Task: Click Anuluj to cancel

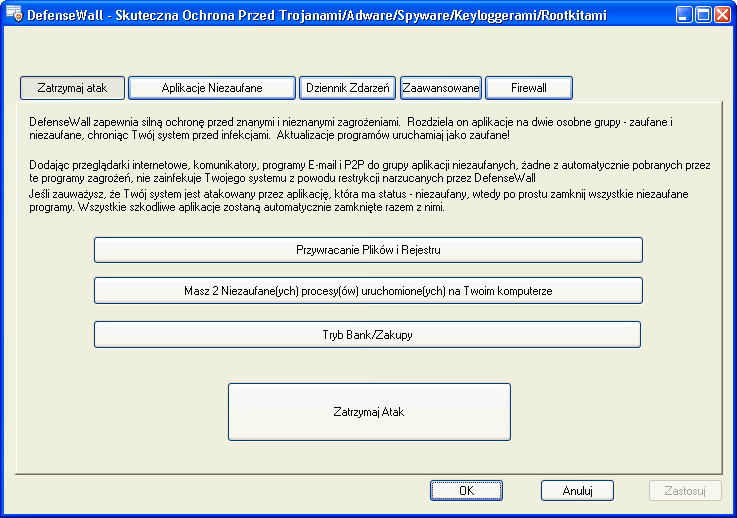Action: click(577, 491)
